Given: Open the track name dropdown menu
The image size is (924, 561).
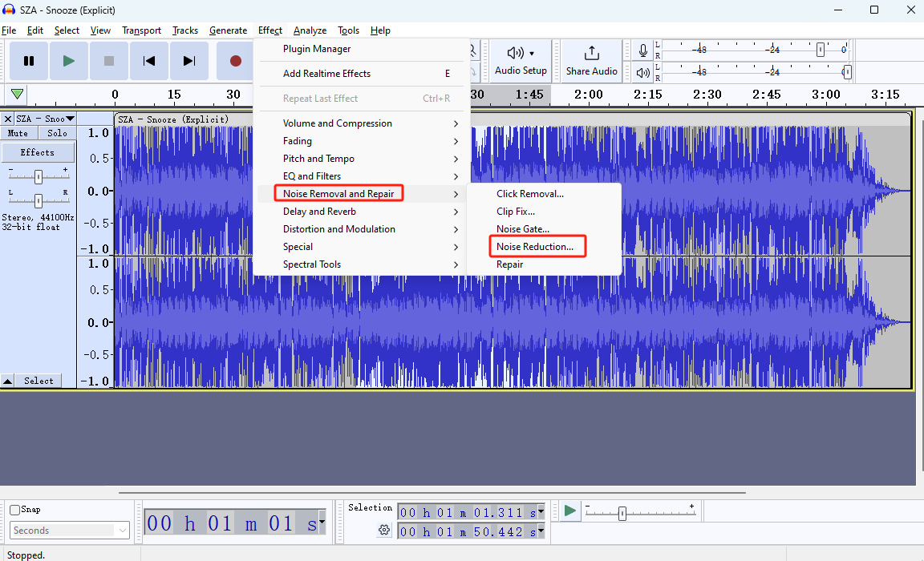Looking at the screenshot, I should coord(70,119).
